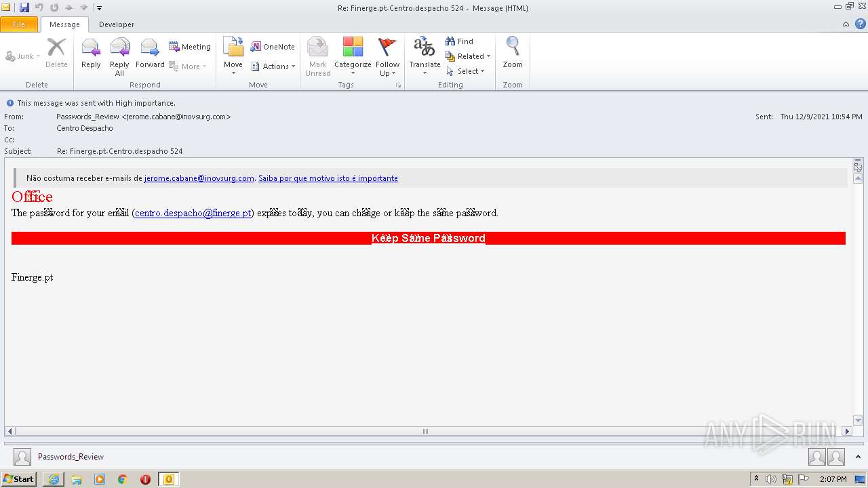Open the Select dropdown
The width and height of the screenshot is (868, 488).
coord(466,71)
